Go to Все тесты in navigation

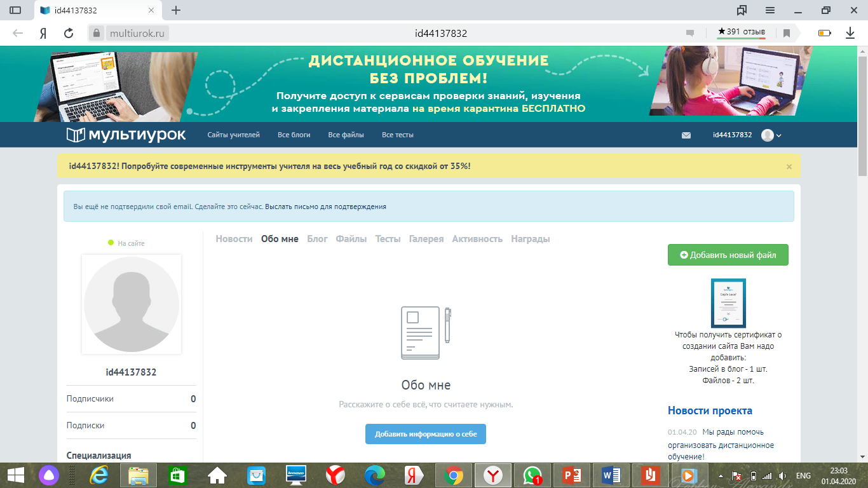(398, 135)
